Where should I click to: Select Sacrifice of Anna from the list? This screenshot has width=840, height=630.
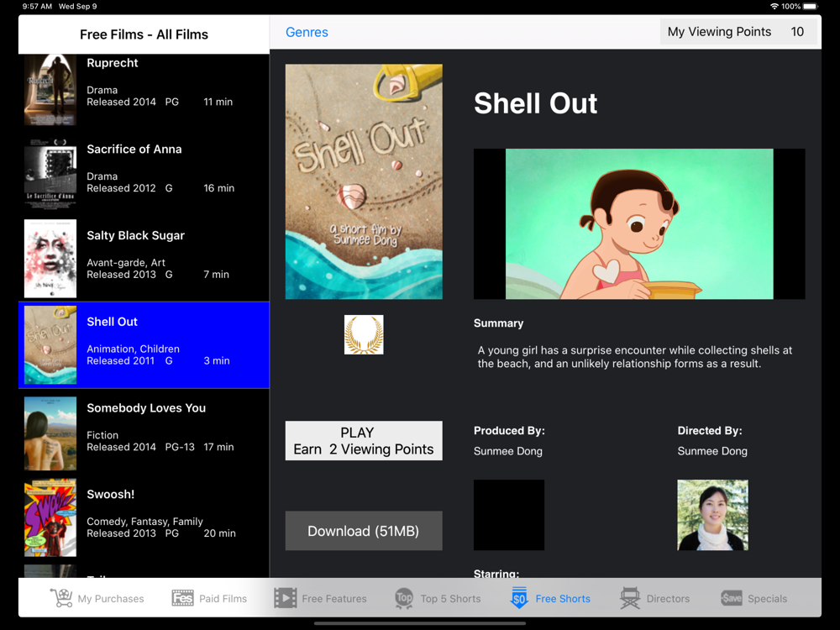point(144,172)
